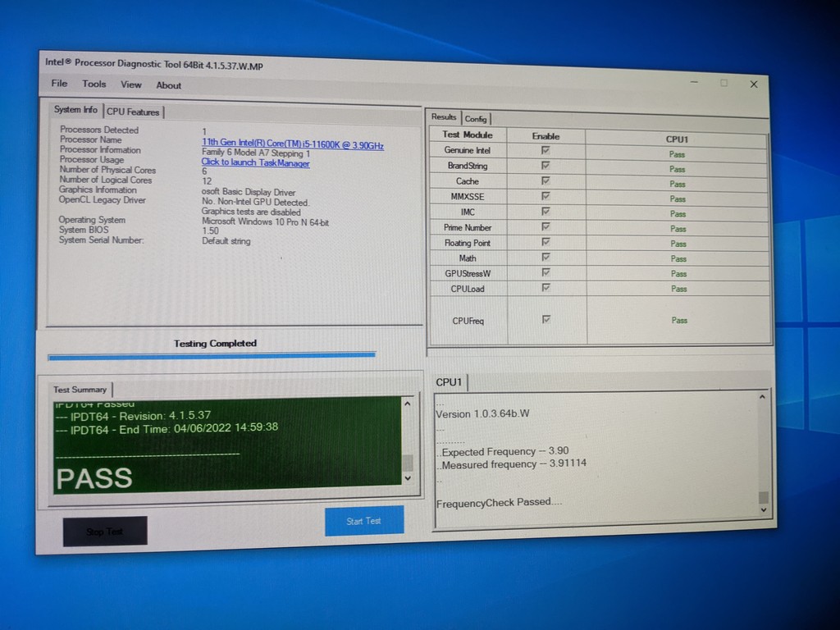Open the File menu
The width and height of the screenshot is (840, 630).
coord(59,83)
